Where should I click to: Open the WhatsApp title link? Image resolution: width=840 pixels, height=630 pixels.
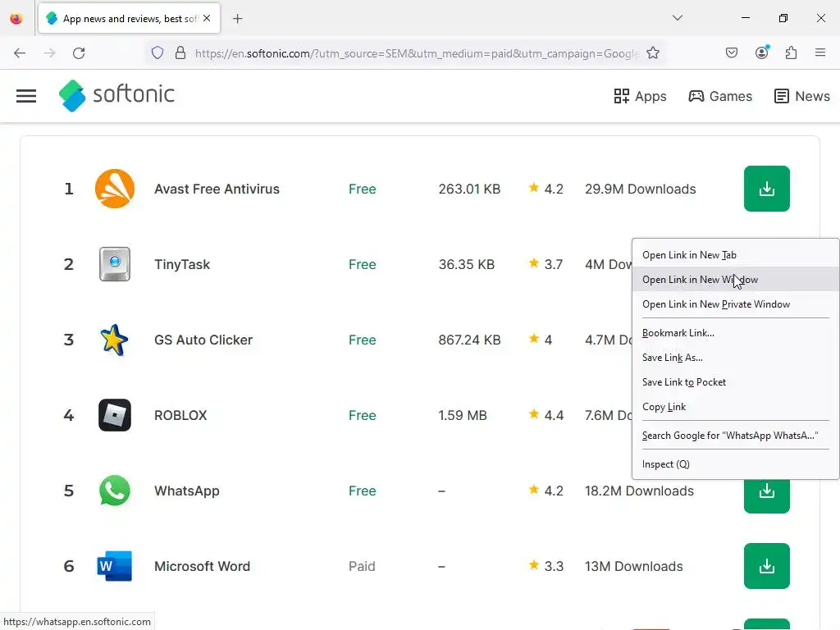pos(187,491)
